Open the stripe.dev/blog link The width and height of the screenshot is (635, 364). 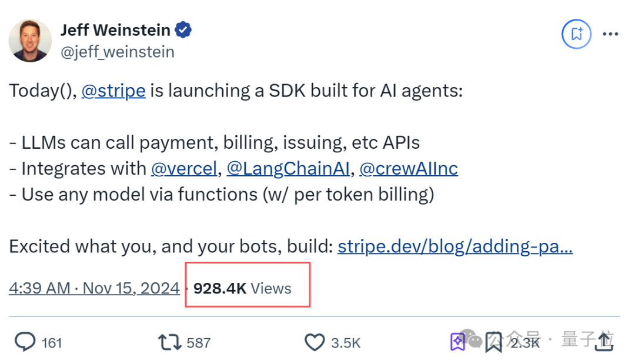tap(455, 246)
